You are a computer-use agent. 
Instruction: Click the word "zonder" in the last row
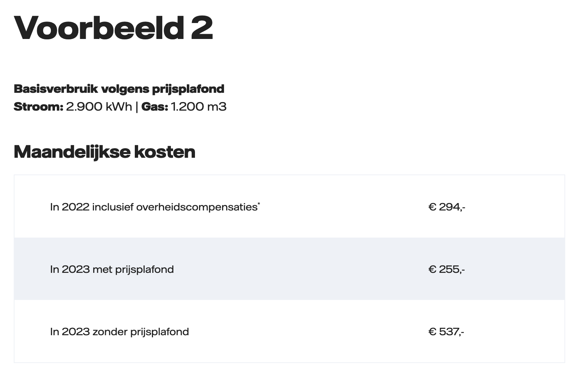click(110, 331)
